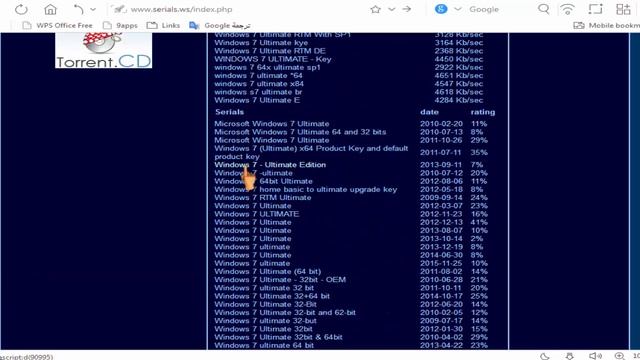Click the 'date' column header
Screen dimensions: 640x360
429,112
